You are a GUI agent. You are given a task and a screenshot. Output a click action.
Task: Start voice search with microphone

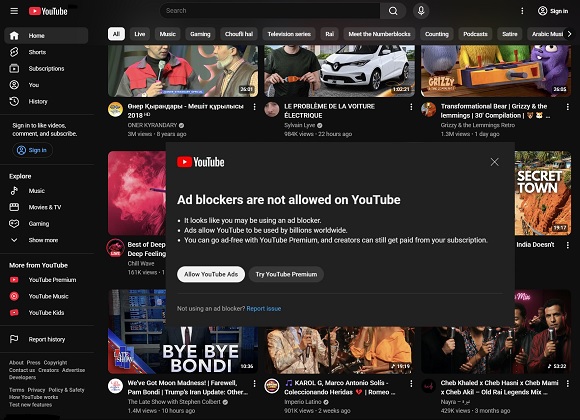(x=421, y=11)
